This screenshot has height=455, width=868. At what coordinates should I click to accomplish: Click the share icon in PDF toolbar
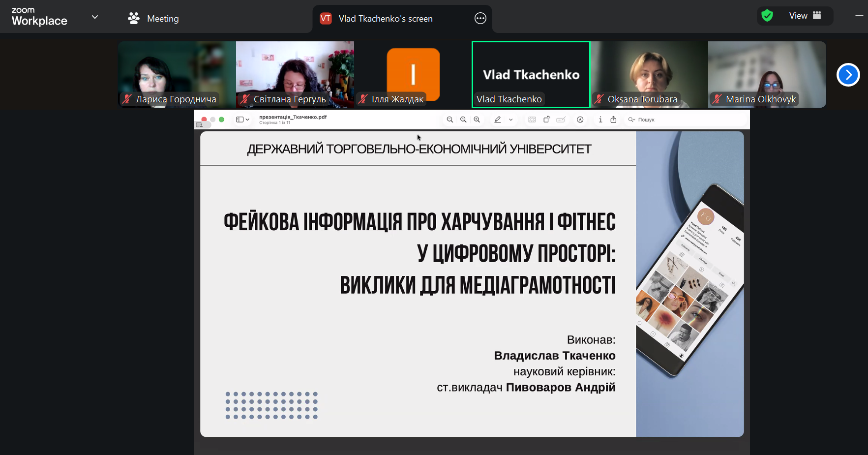[613, 120]
